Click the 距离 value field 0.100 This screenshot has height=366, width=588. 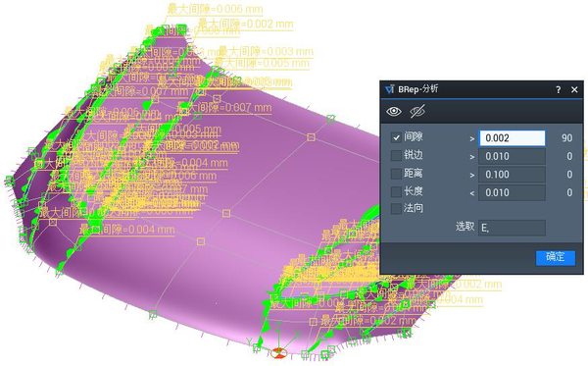point(512,175)
